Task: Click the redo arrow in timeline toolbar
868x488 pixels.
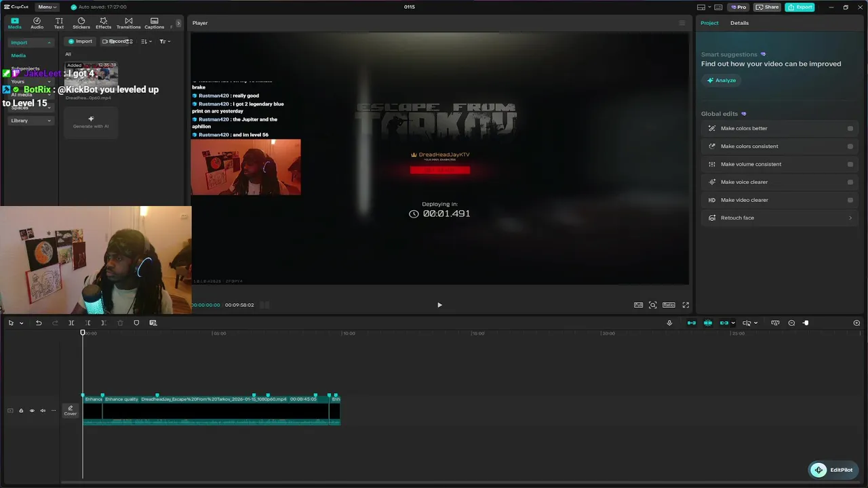Action: [55, 323]
